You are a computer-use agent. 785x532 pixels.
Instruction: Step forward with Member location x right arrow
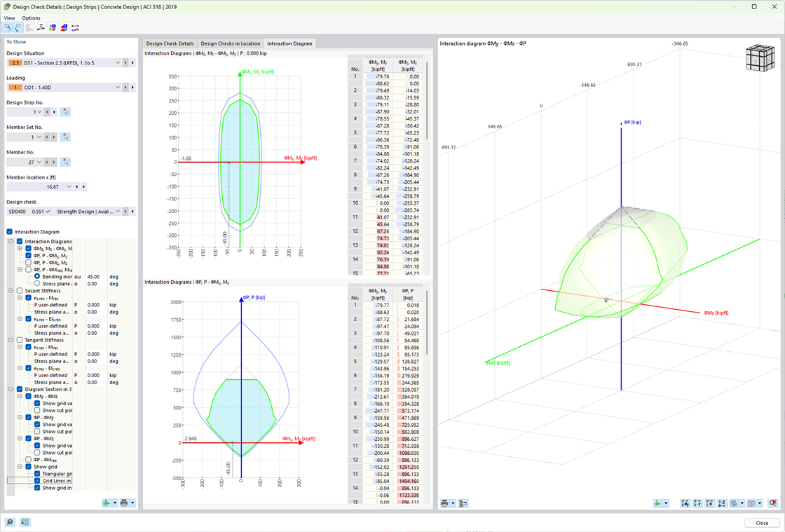pyautogui.click(x=83, y=187)
